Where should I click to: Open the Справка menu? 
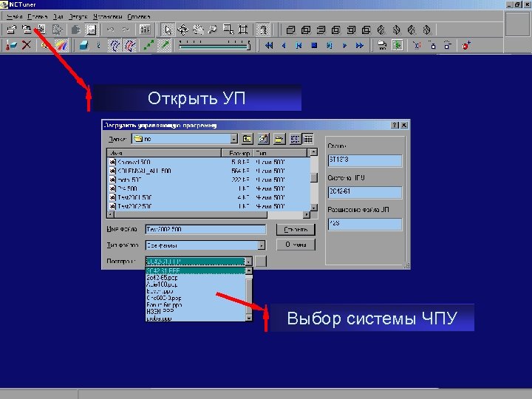coord(139,16)
